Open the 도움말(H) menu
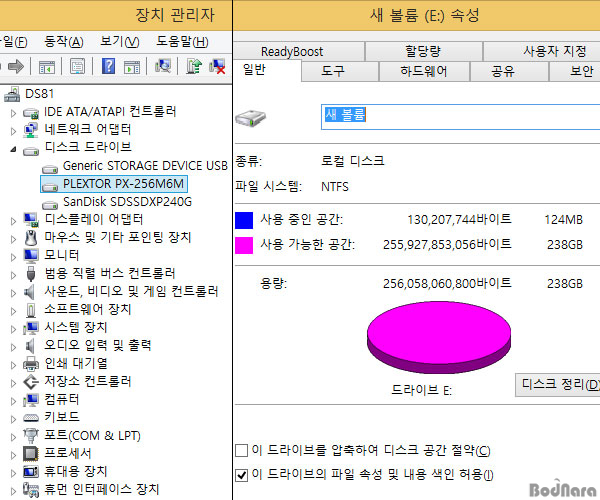This screenshot has width=600, height=500. pos(182,41)
